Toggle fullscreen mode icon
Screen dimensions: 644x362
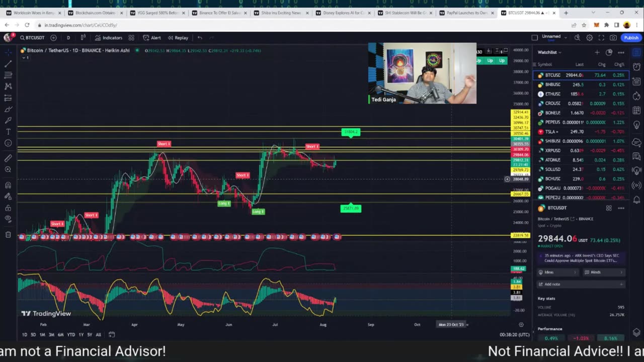[x=601, y=38]
